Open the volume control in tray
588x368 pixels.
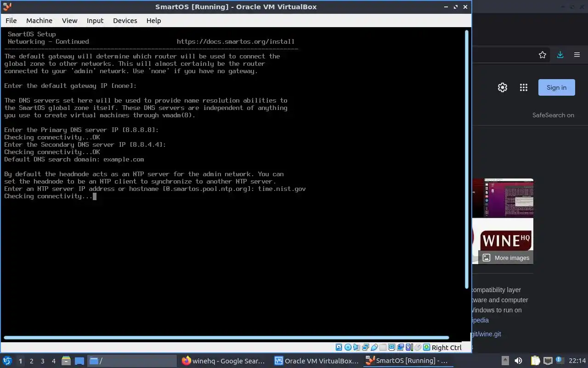point(518,361)
